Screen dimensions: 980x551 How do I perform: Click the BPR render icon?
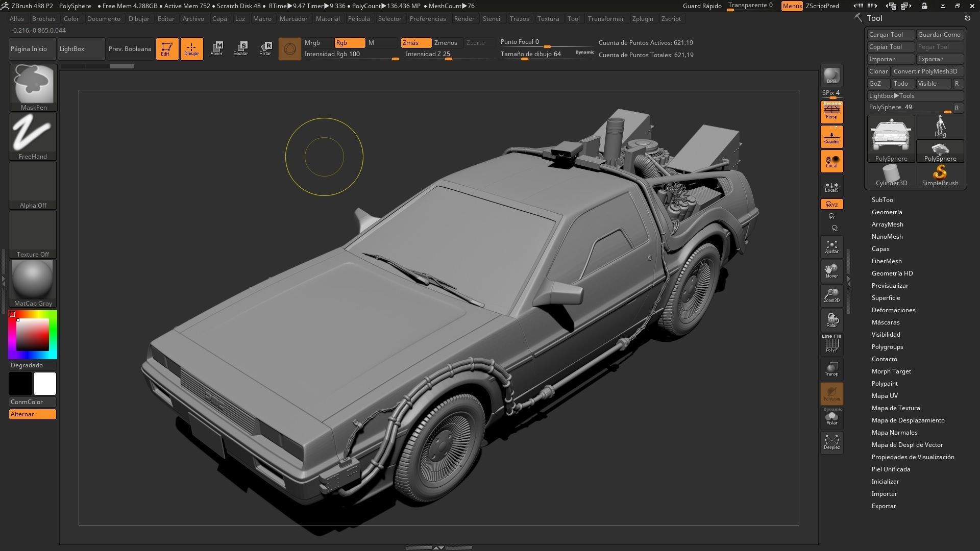831,76
